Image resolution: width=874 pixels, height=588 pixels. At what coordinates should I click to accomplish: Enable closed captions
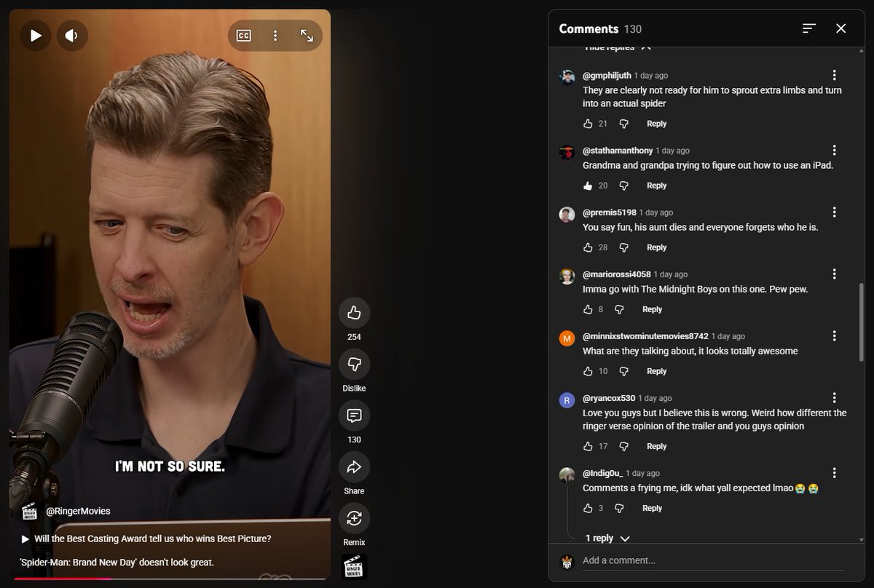(x=243, y=35)
